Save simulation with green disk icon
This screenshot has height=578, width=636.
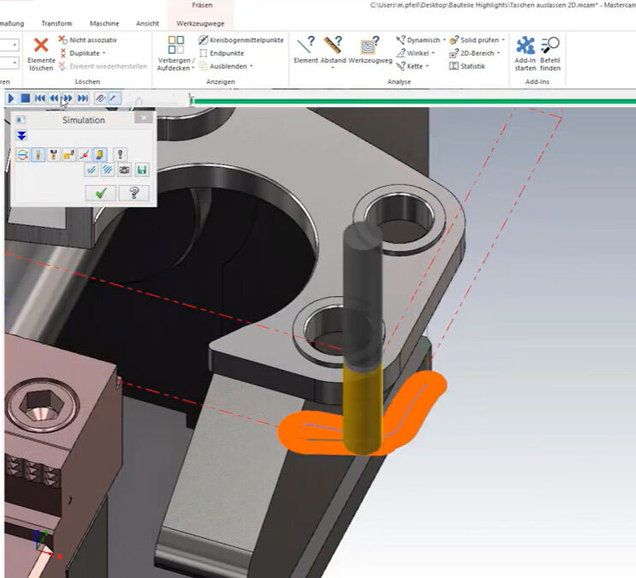tap(142, 170)
